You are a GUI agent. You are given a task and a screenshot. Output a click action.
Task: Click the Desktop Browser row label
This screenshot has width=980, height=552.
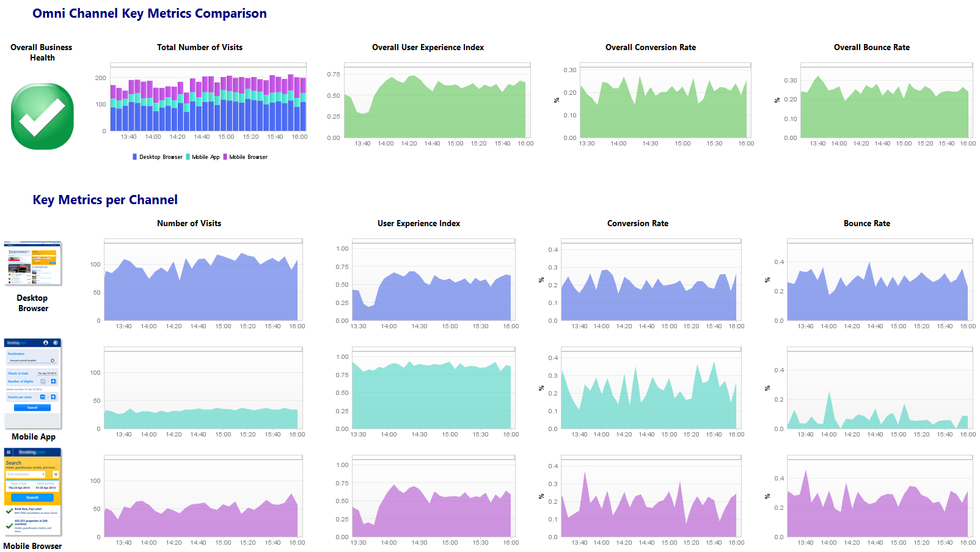[x=32, y=303]
